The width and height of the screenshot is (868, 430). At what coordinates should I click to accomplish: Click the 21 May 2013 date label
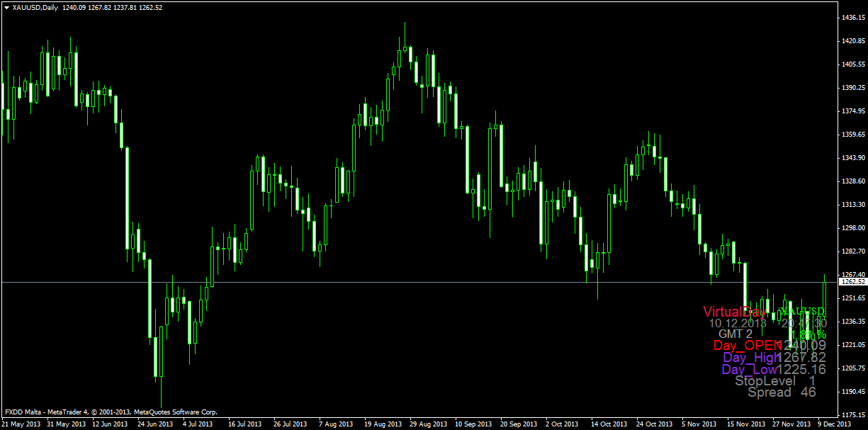[x=21, y=424]
